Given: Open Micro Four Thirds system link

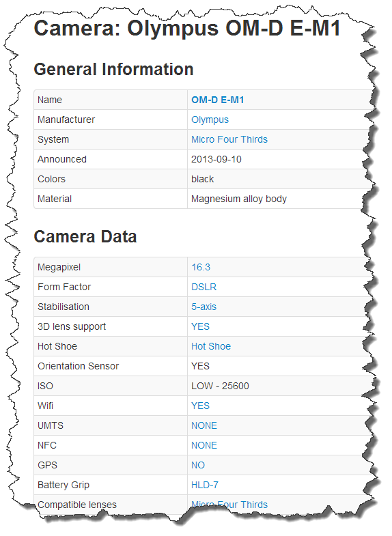Looking at the screenshot, I should pos(229,139).
